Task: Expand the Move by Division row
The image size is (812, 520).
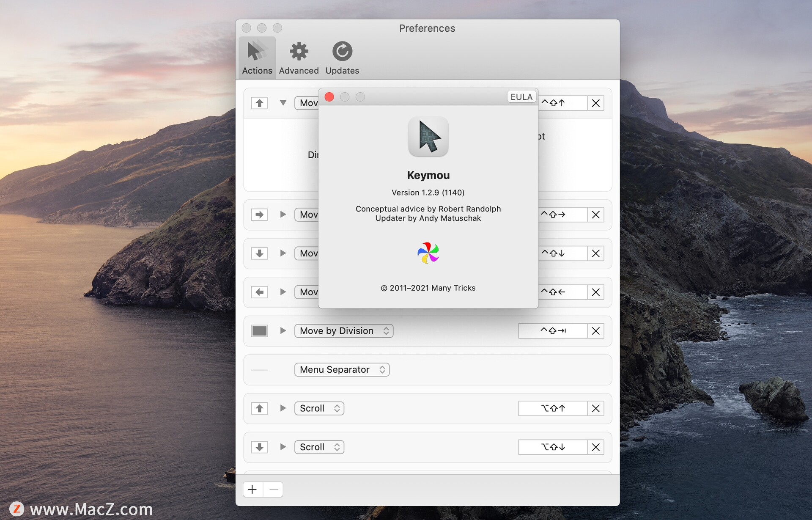Action: tap(283, 330)
